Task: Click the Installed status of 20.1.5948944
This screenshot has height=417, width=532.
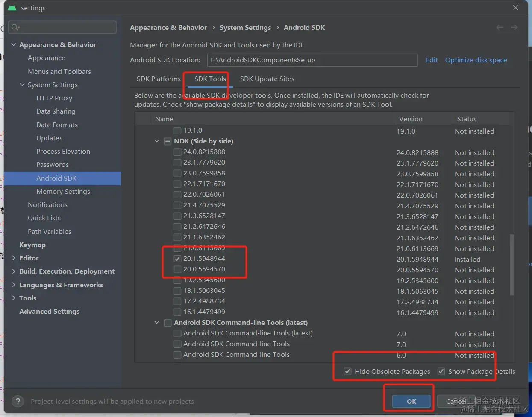Action: coord(467,259)
